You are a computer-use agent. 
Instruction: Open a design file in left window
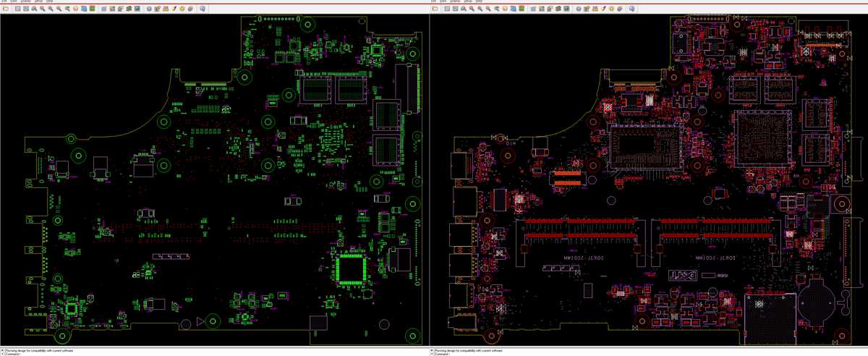click(x=6, y=9)
